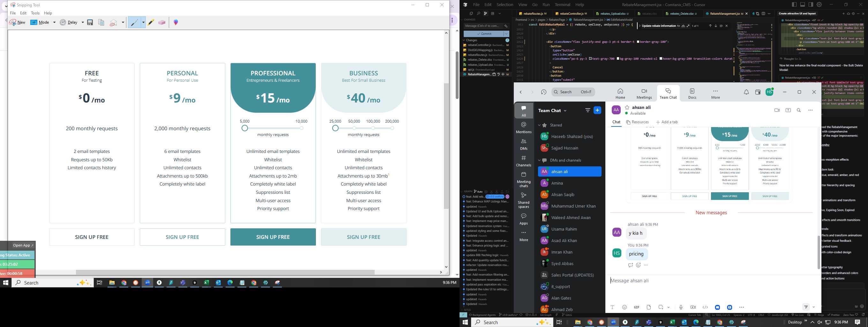The width and height of the screenshot is (868, 327).
Task: Click the Open App button
Action: 23,245
